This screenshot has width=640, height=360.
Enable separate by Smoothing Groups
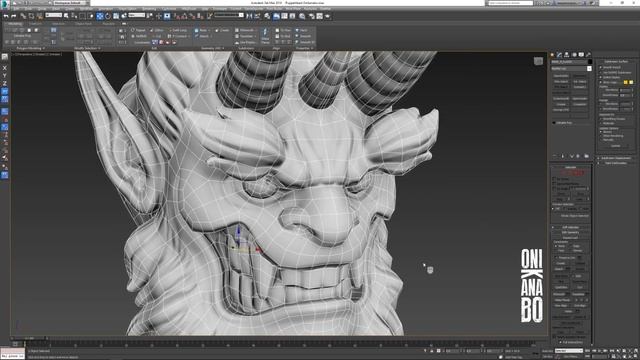[x=600, y=119]
